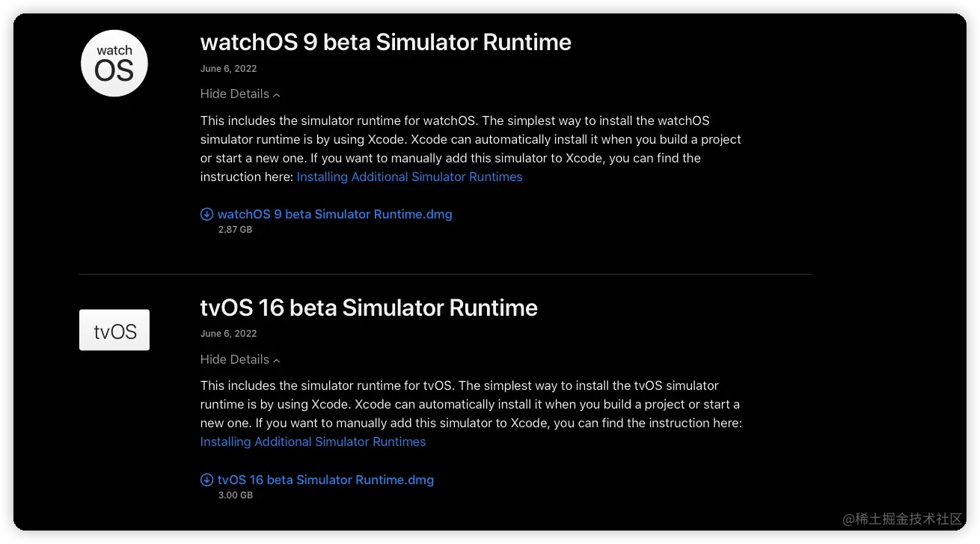This screenshot has height=544, width=980.
Task: Click the tvOS 16 beta Simulator Runtime heading
Action: pyautogui.click(x=369, y=308)
